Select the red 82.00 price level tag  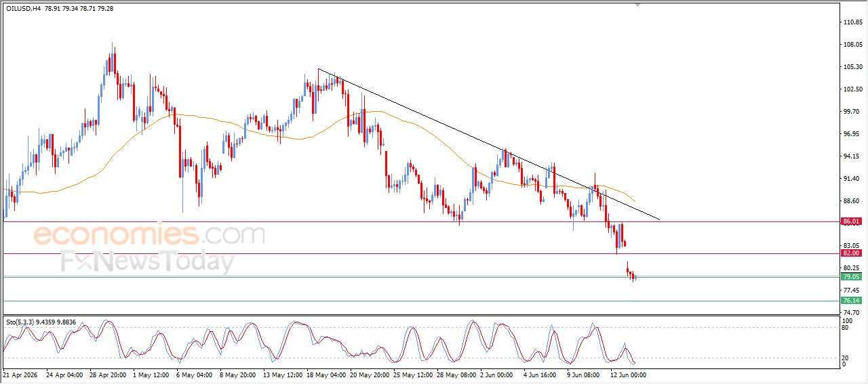851,253
